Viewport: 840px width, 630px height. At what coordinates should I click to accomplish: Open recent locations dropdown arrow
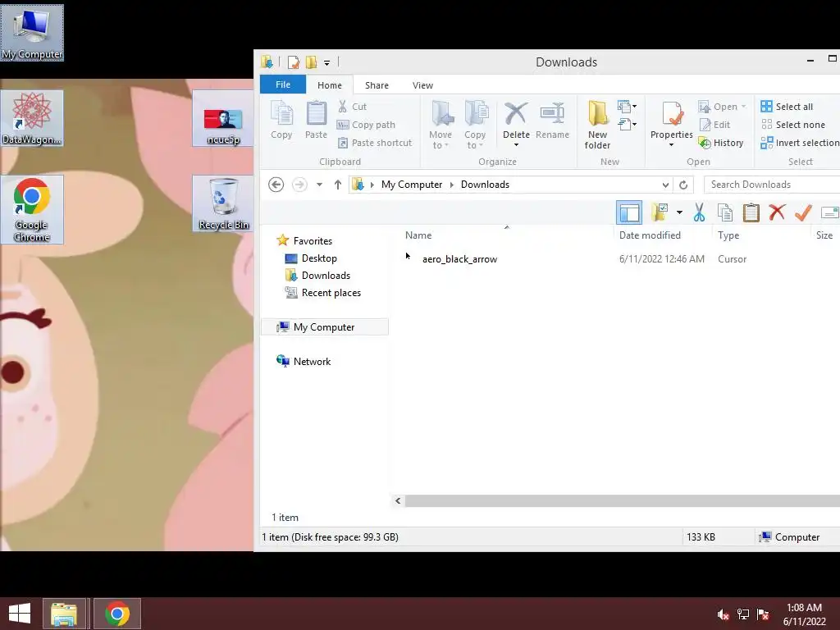(319, 185)
